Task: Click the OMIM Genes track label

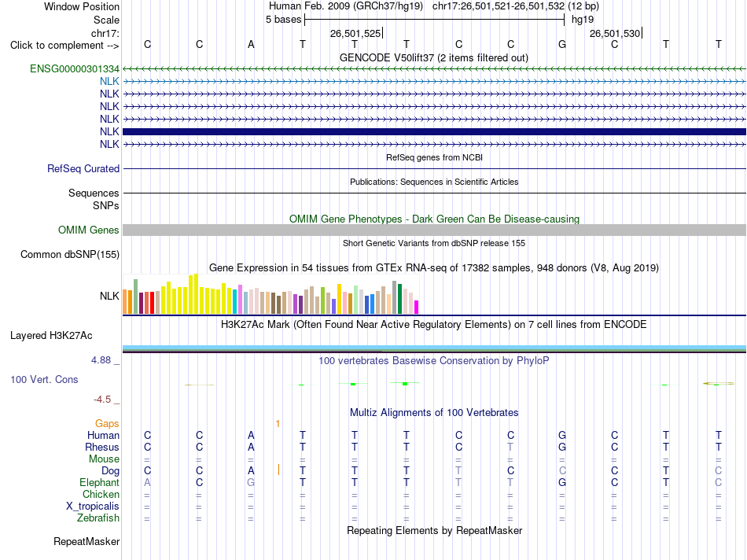Action: (89, 230)
